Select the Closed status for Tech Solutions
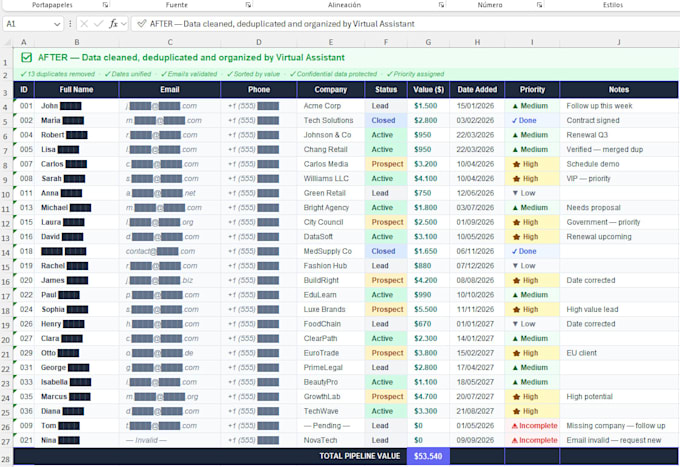Viewport: 680px width, 467px height. [386, 121]
